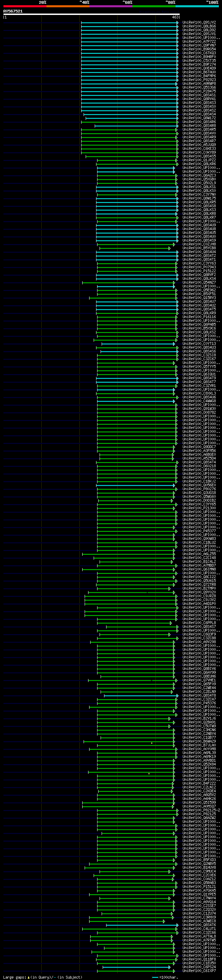
Task: Select the UniRef100_Q54NZ7 label
Action: tap(199, 282)
